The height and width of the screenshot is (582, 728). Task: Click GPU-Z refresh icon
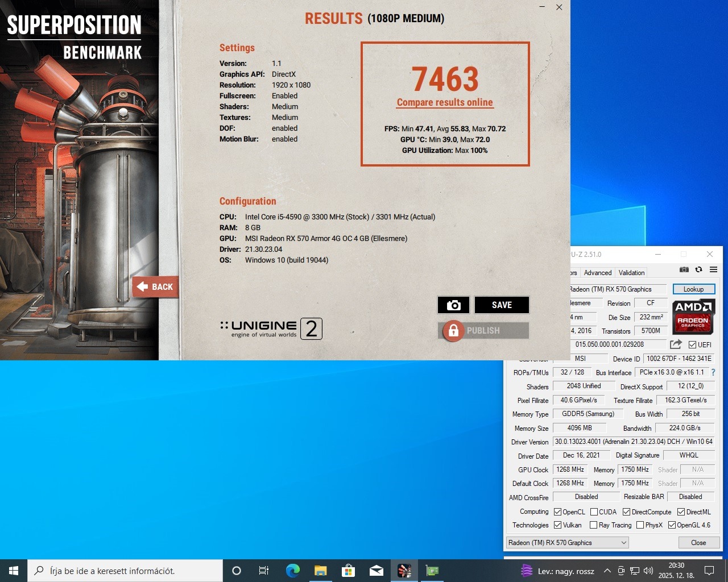point(698,269)
